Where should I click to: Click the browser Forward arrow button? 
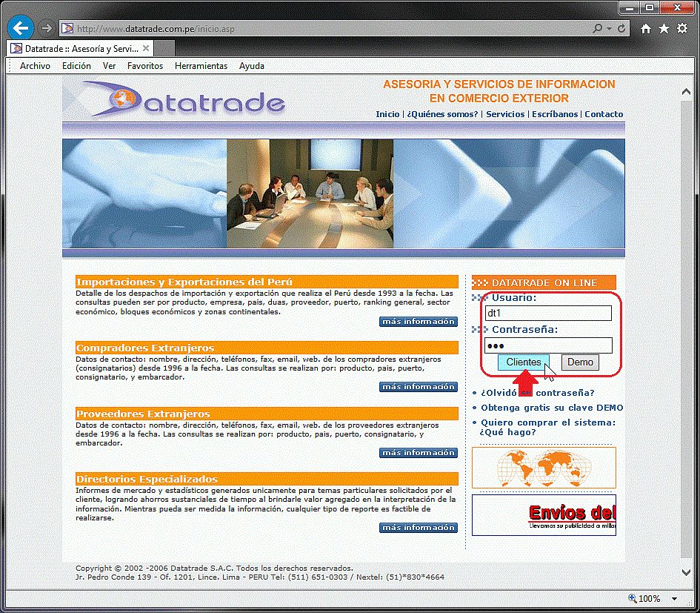click(x=47, y=29)
